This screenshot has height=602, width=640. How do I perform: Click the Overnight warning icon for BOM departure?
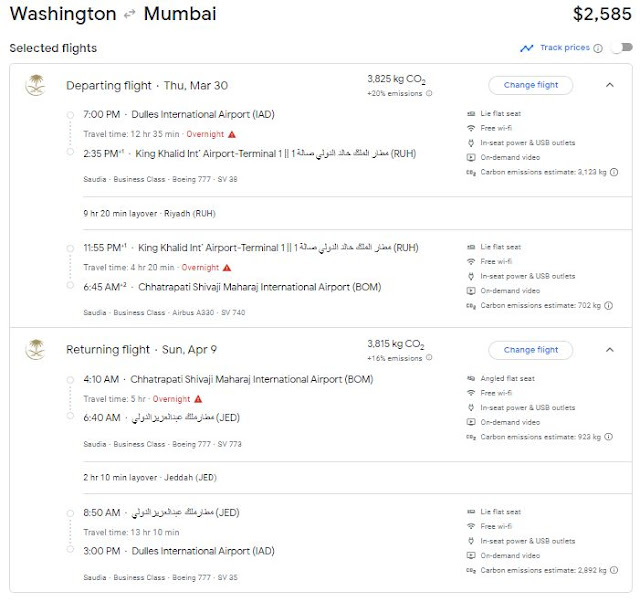[199, 399]
